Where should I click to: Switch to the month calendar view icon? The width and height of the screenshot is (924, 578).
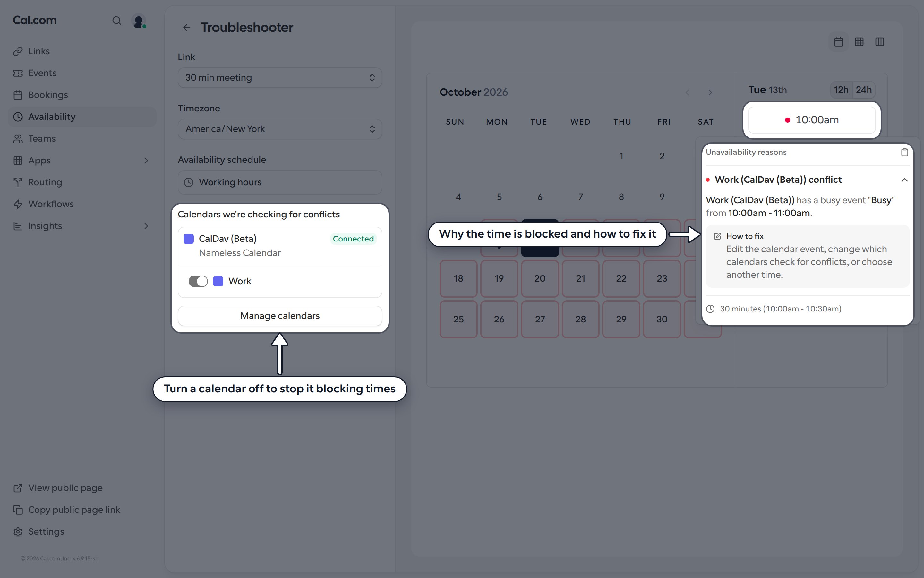[838, 42]
